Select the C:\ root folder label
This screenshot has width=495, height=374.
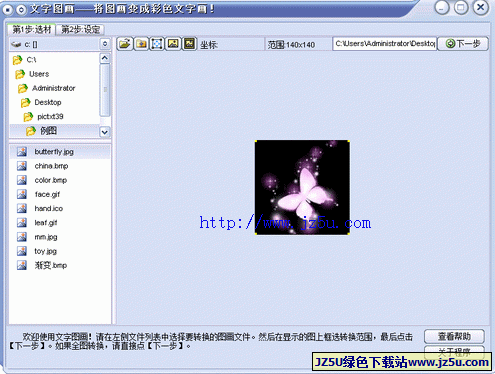(x=31, y=60)
